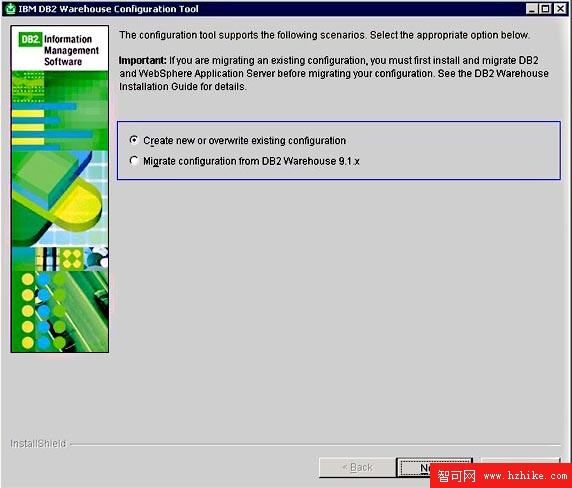Click the 'Installation Guide for details.' text
The image size is (572, 488).
(x=183, y=87)
